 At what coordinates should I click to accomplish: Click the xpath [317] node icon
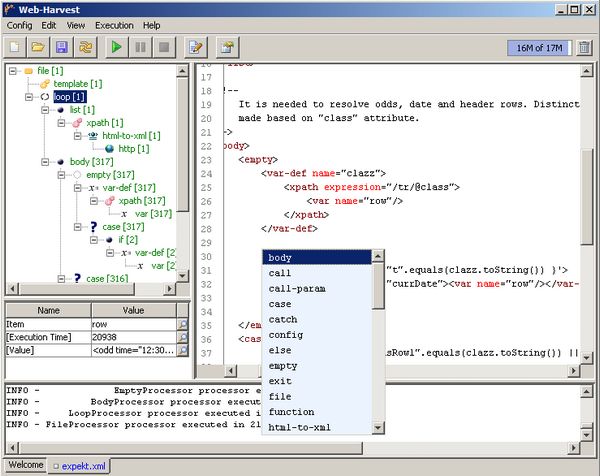click(109, 201)
